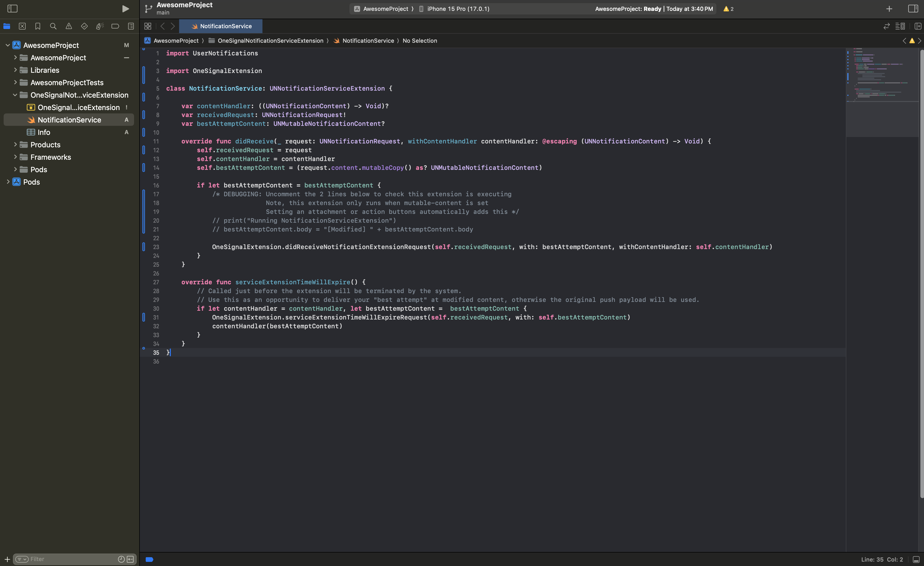Image resolution: width=924 pixels, height=566 pixels.
Task: Toggle source control status filter
Action: [130, 559]
